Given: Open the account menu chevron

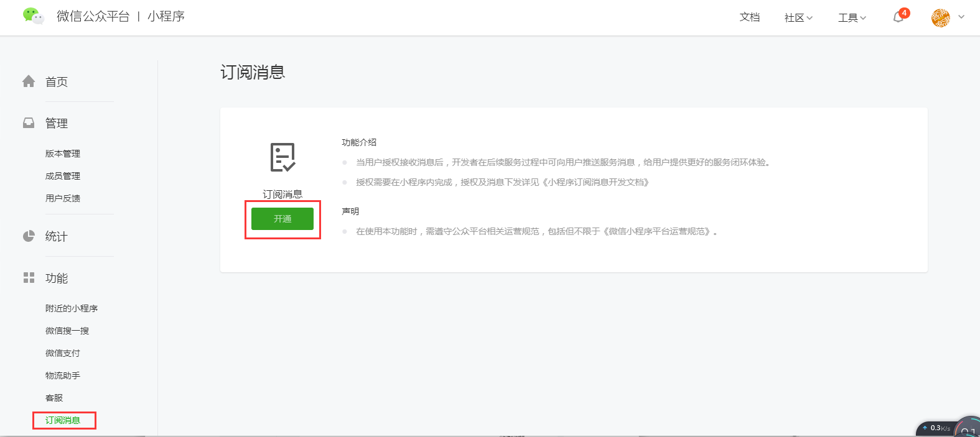Looking at the screenshot, I should tap(961, 17).
